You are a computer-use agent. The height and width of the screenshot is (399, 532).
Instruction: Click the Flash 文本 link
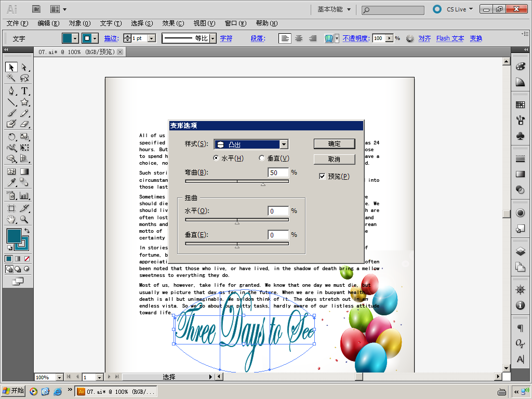click(450, 38)
